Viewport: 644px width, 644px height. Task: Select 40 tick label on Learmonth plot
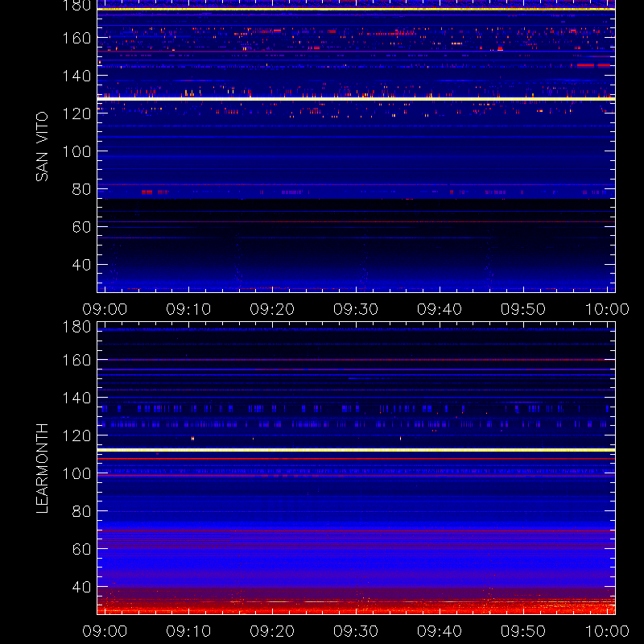pos(81,587)
